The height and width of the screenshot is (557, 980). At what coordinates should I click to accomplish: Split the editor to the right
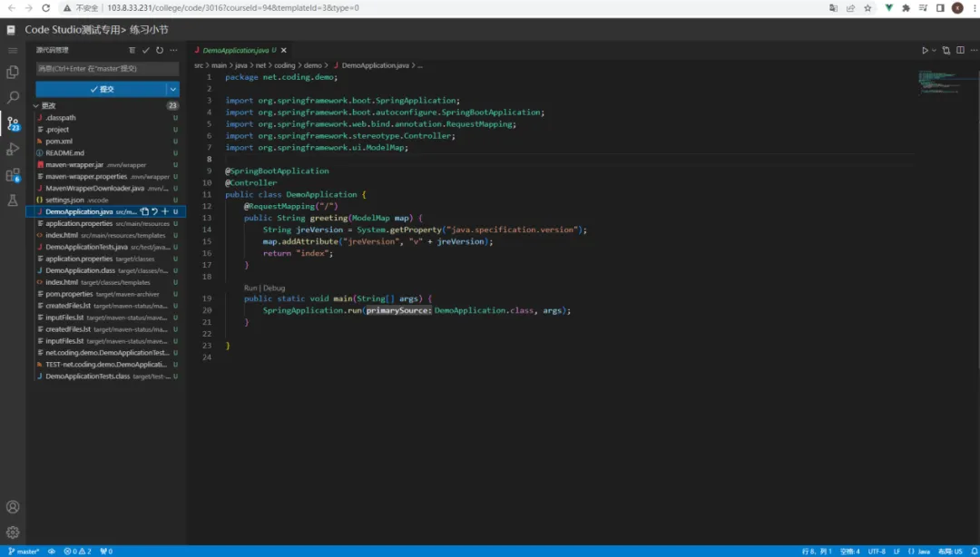[960, 51]
